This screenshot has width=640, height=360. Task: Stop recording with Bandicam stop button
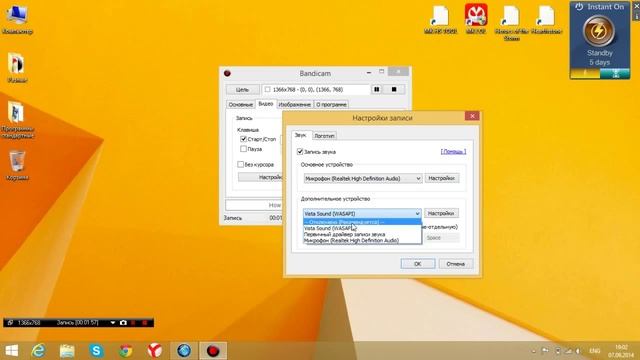tap(394, 89)
